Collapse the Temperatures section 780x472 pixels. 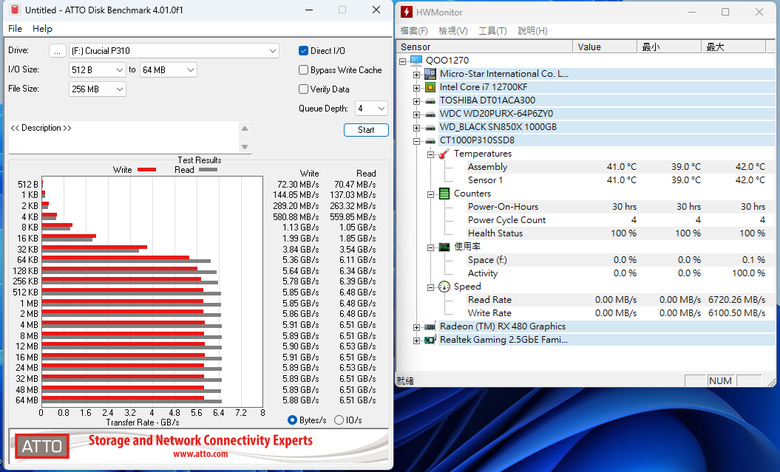click(x=431, y=155)
